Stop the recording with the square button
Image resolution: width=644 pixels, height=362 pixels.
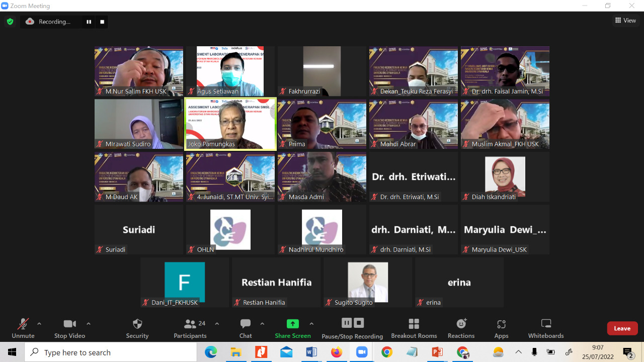pos(102,22)
